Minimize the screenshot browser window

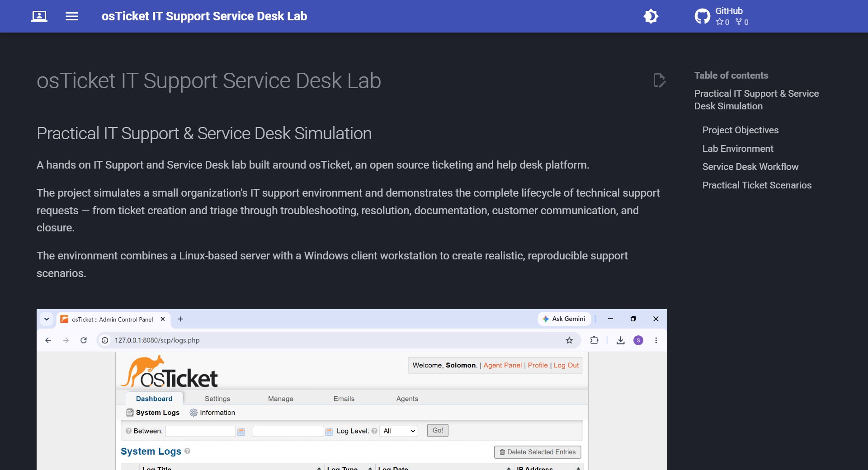point(610,319)
